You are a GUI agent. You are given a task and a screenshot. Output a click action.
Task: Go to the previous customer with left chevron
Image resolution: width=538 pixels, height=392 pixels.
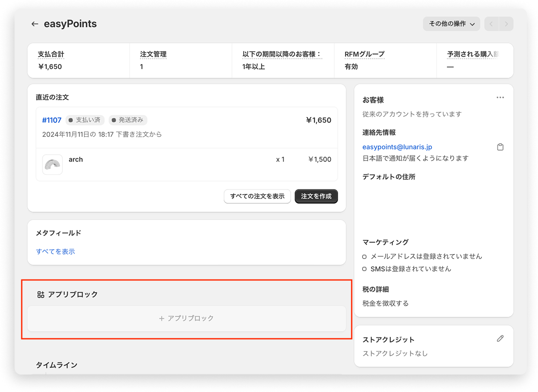pos(492,24)
